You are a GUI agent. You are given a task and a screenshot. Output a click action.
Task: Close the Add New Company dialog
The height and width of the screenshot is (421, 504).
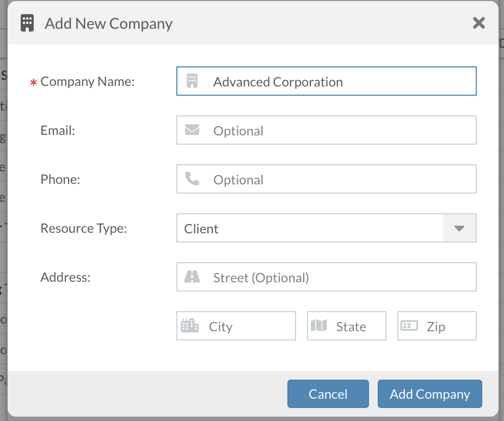coord(478,23)
